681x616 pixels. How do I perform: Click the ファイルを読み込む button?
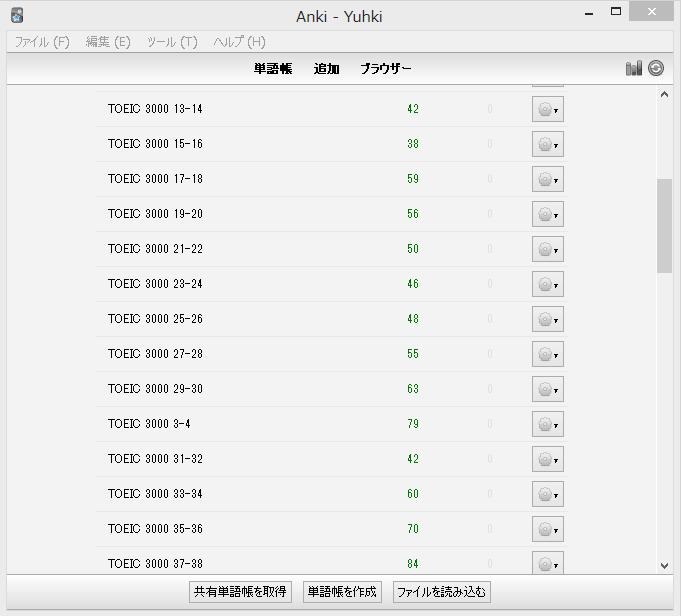pyautogui.click(x=441, y=592)
